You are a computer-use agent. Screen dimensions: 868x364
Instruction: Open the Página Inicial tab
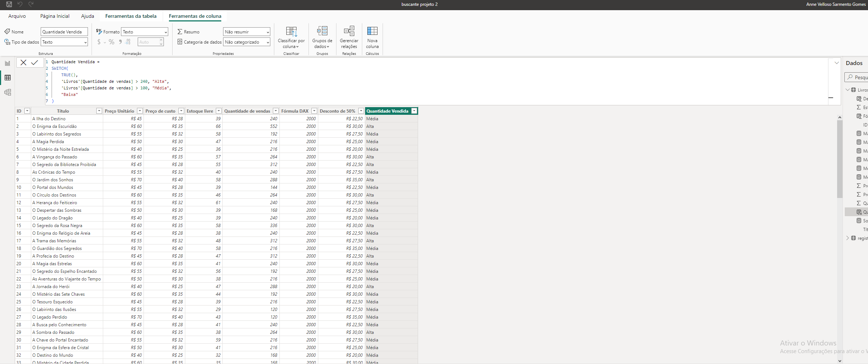coord(55,16)
